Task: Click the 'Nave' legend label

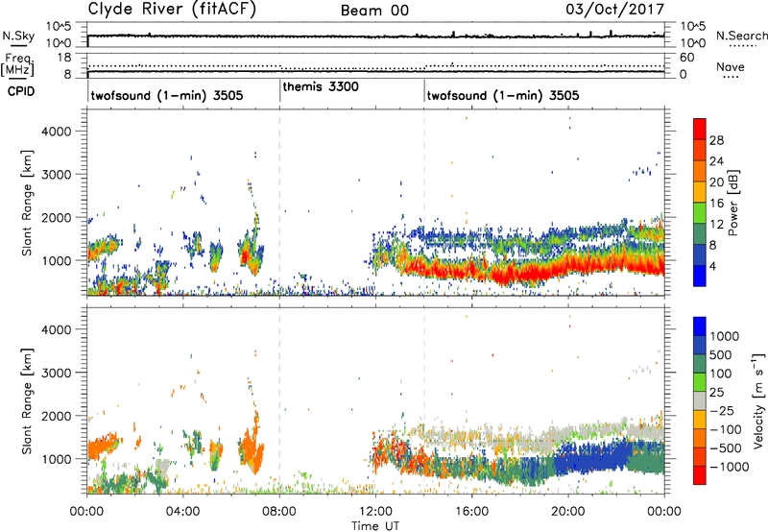Action: 730,66
